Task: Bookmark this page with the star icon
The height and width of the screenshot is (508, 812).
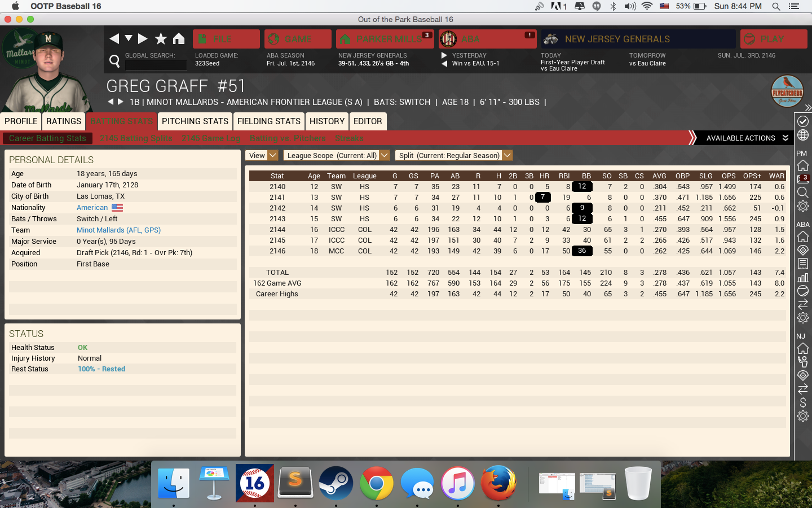Action: (x=161, y=38)
